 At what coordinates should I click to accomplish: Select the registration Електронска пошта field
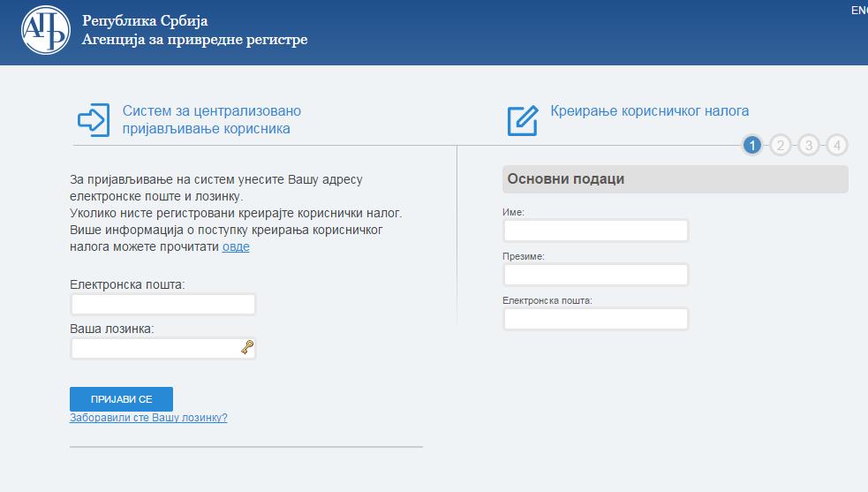[x=595, y=319]
